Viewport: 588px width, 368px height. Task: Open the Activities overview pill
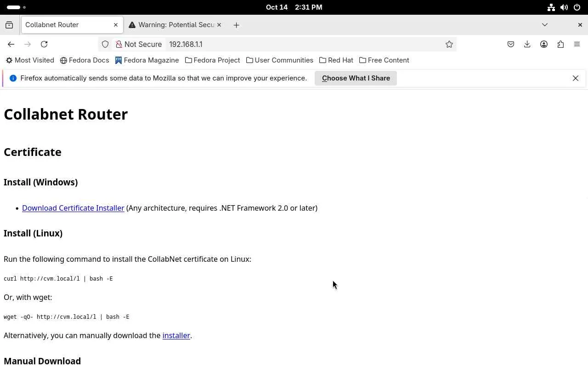[x=17, y=7]
